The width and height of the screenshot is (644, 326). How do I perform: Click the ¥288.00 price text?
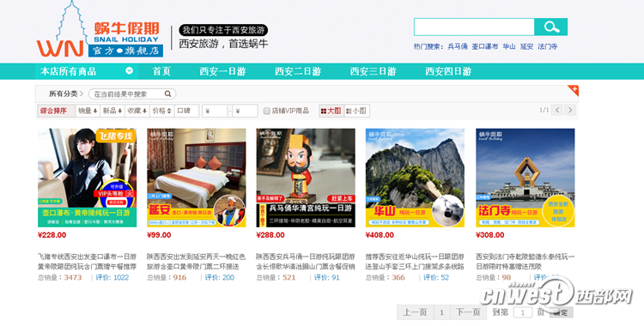tap(270, 235)
